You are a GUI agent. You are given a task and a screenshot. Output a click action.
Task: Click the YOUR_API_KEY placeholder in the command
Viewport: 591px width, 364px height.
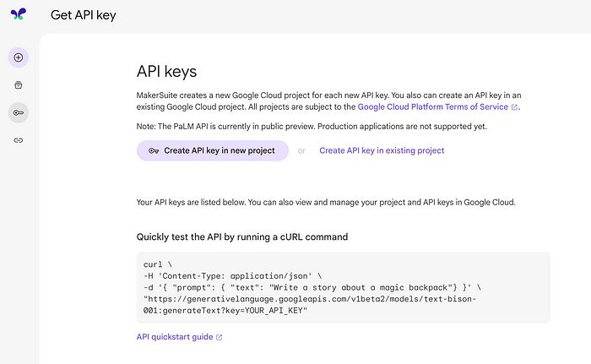coord(274,311)
